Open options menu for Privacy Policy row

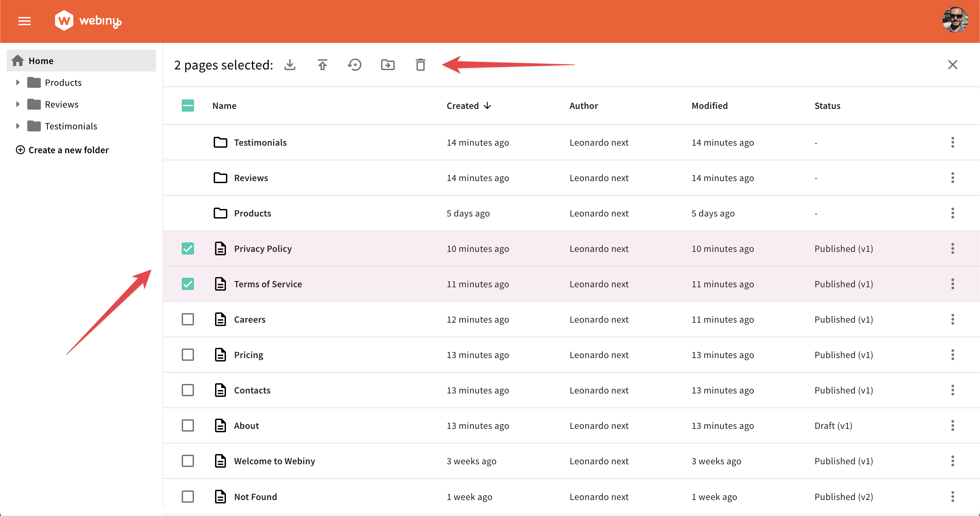click(953, 248)
